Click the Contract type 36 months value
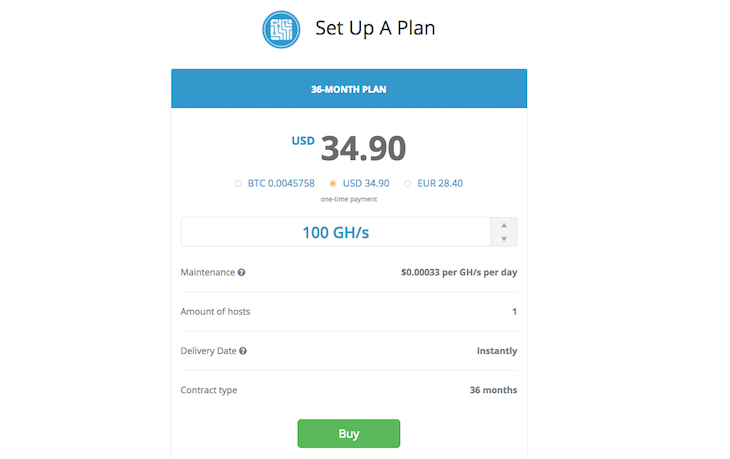The image size is (730, 459). pos(493,390)
